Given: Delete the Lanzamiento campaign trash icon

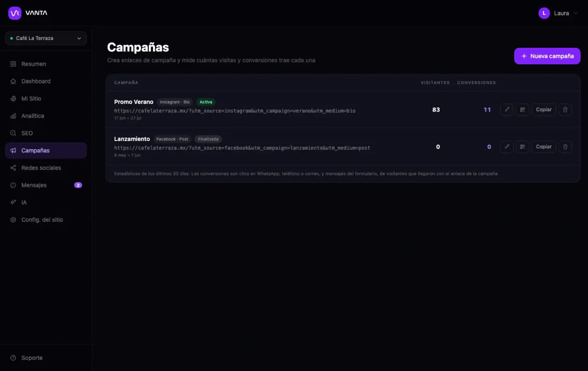Looking at the screenshot, I should 565,147.
